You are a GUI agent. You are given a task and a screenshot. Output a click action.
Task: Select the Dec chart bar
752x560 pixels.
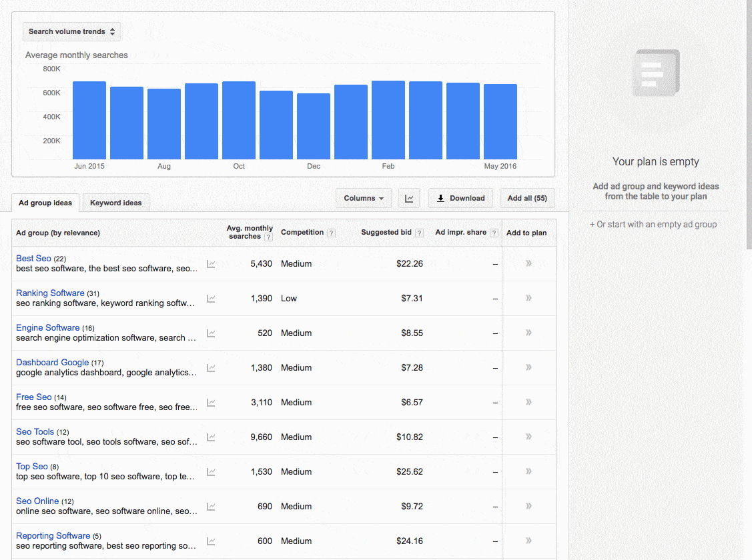(x=314, y=127)
